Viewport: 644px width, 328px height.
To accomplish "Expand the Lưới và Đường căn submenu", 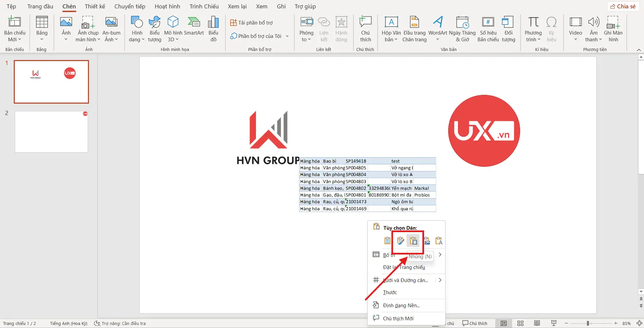I will click(x=440, y=280).
